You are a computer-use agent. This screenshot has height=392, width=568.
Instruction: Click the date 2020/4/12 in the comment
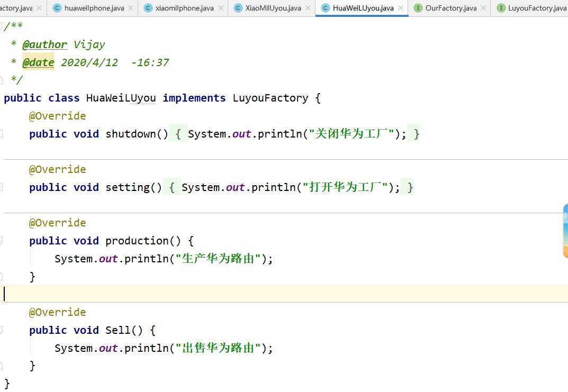89,62
